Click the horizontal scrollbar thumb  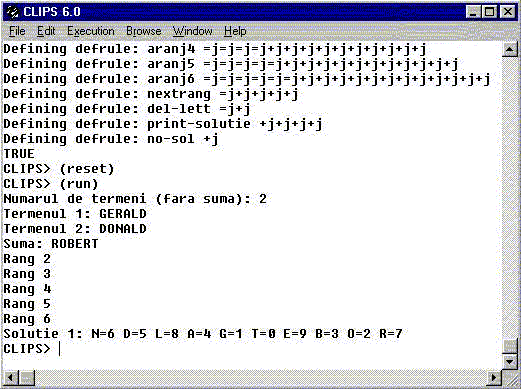27,378
